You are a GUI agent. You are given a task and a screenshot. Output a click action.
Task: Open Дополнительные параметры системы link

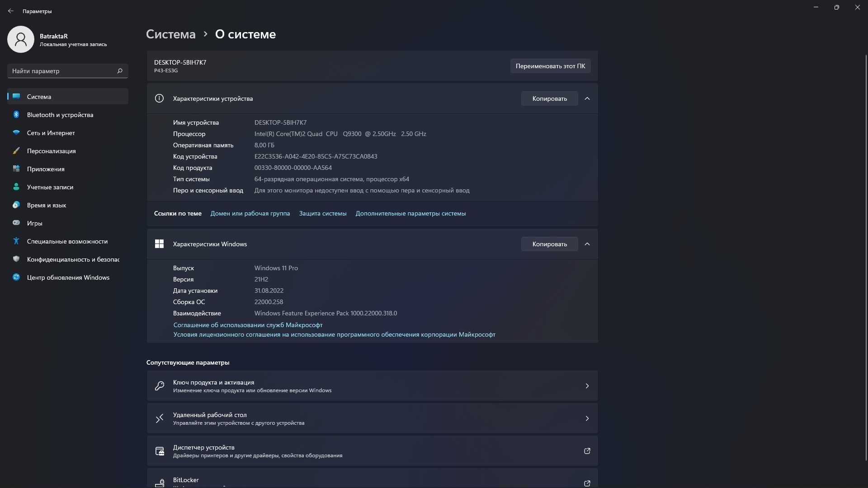pyautogui.click(x=410, y=213)
